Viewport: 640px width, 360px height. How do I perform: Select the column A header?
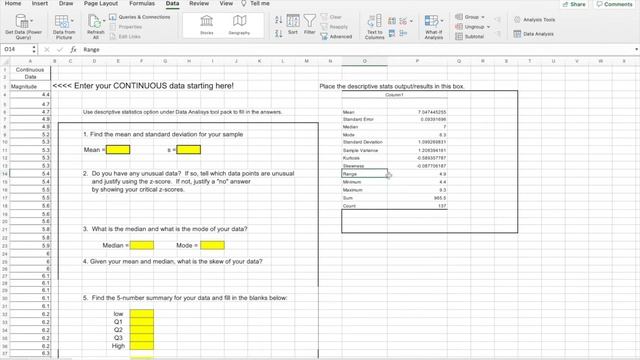[x=30, y=61]
